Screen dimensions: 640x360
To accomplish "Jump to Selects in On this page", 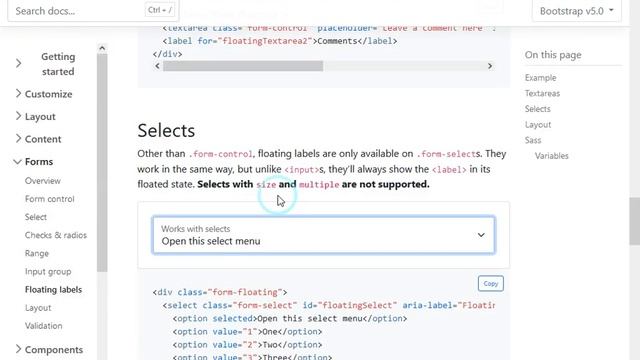I will click(x=538, y=109).
